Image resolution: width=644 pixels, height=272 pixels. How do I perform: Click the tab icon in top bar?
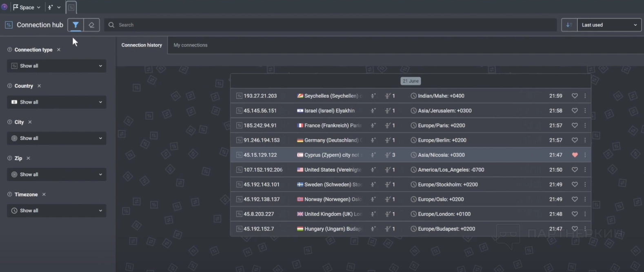pos(71,7)
